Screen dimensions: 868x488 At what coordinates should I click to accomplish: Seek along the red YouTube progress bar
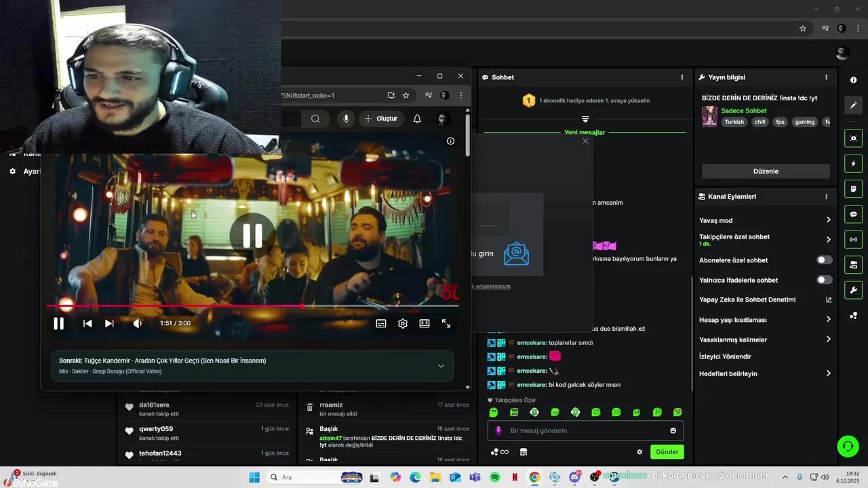click(x=252, y=306)
